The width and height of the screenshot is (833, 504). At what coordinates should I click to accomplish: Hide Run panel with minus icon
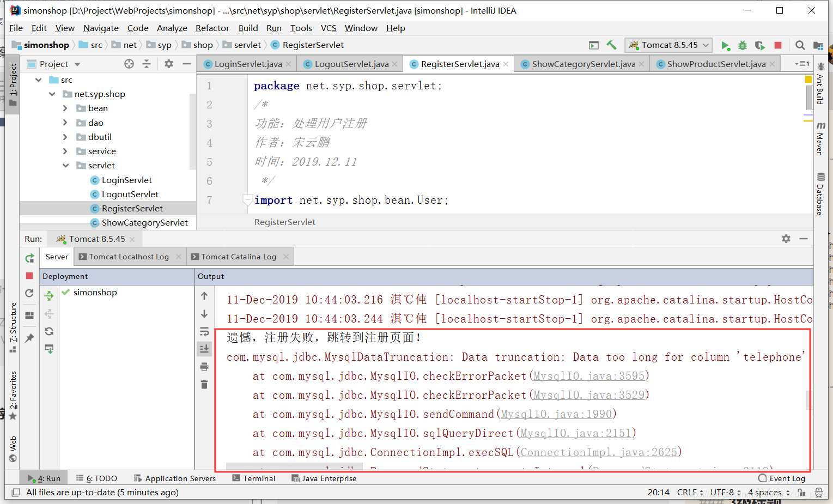tap(804, 239)
